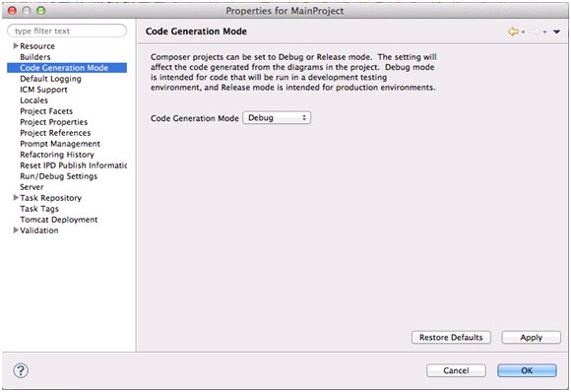571x392 pixels.
Task: Select Refactoring History item
Action: click(x=57, y=155)
